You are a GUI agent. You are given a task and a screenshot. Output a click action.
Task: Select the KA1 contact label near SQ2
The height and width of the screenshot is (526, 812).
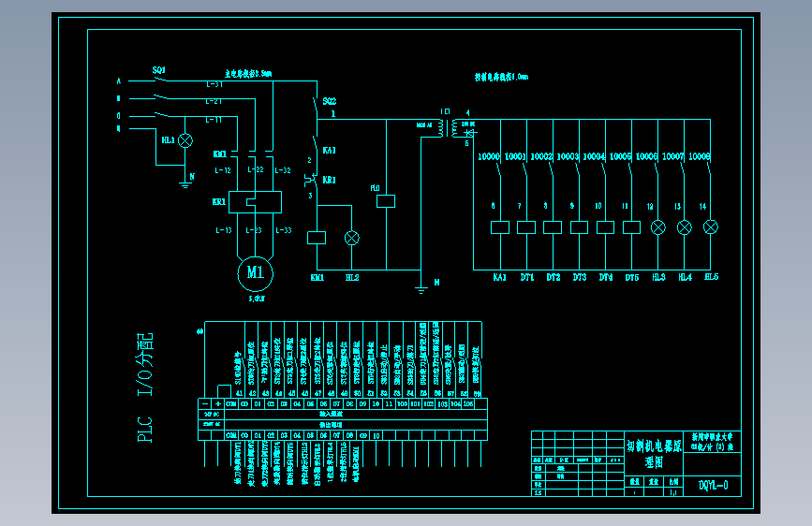point(330,150)
